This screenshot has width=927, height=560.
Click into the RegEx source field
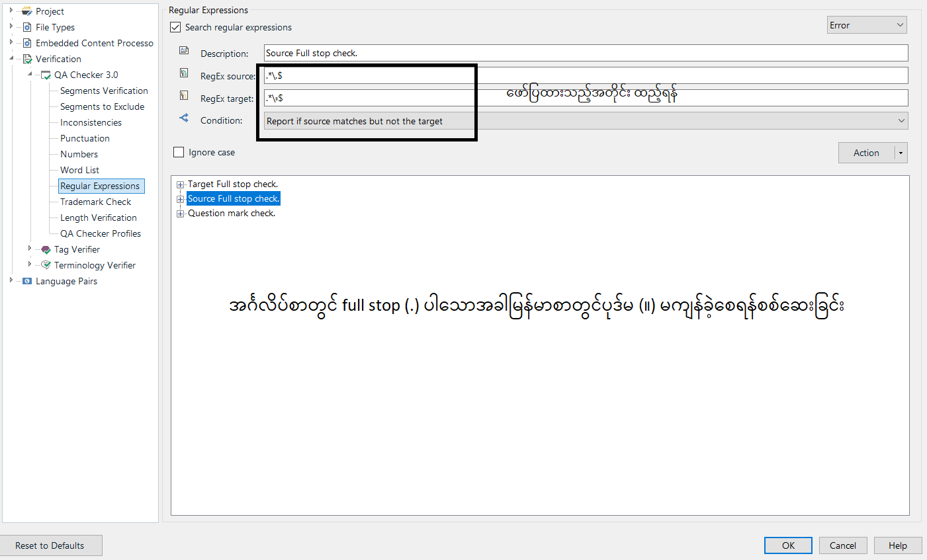(x=586, y=75)
